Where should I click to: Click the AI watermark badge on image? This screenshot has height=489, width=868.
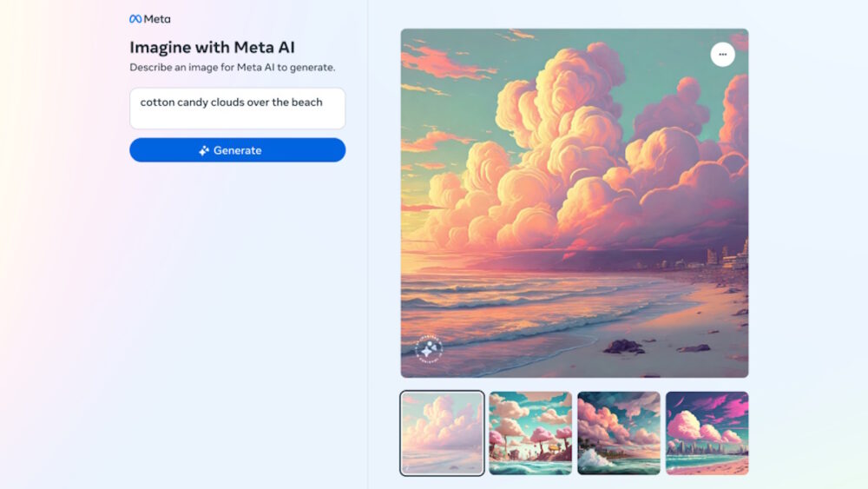429,349
